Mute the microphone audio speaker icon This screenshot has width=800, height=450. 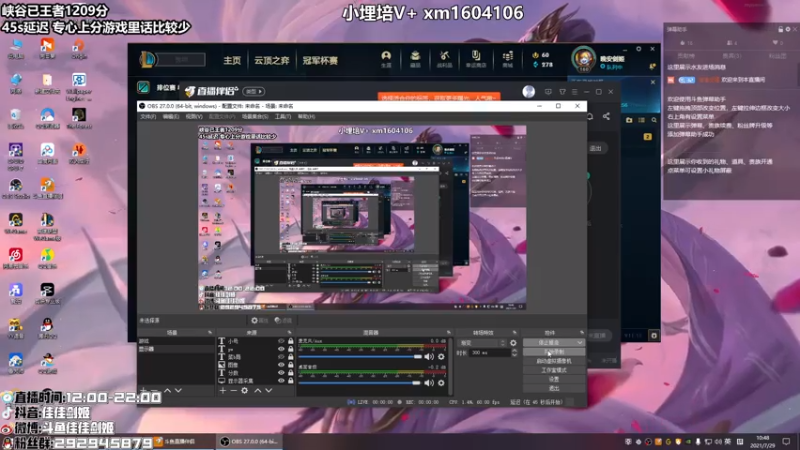(429, 357)
